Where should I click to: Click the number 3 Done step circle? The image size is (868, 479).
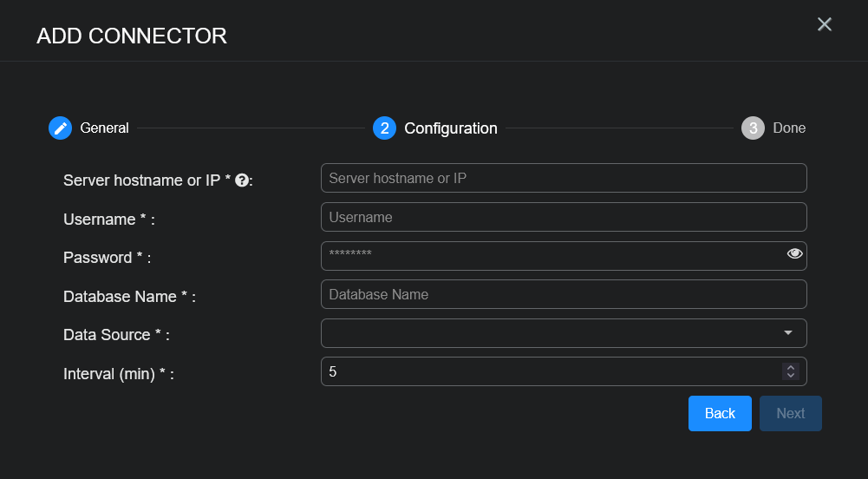[753, 128]
